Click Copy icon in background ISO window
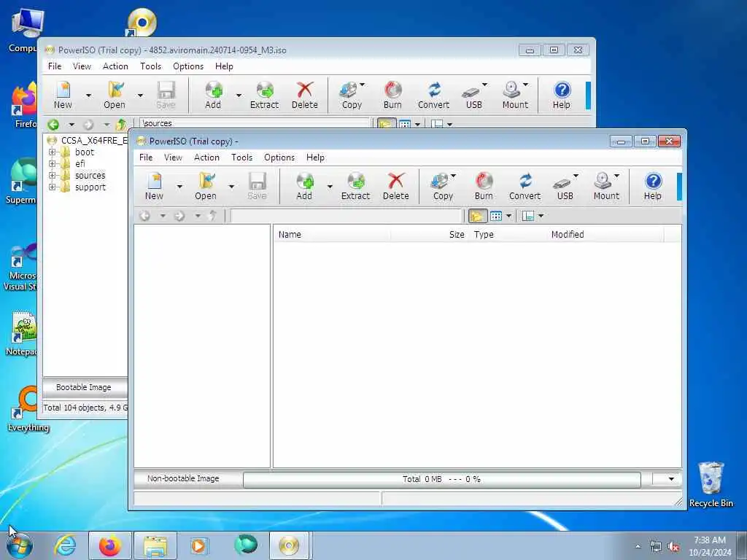This screenshot has height=560, width=747. [352, 96]
